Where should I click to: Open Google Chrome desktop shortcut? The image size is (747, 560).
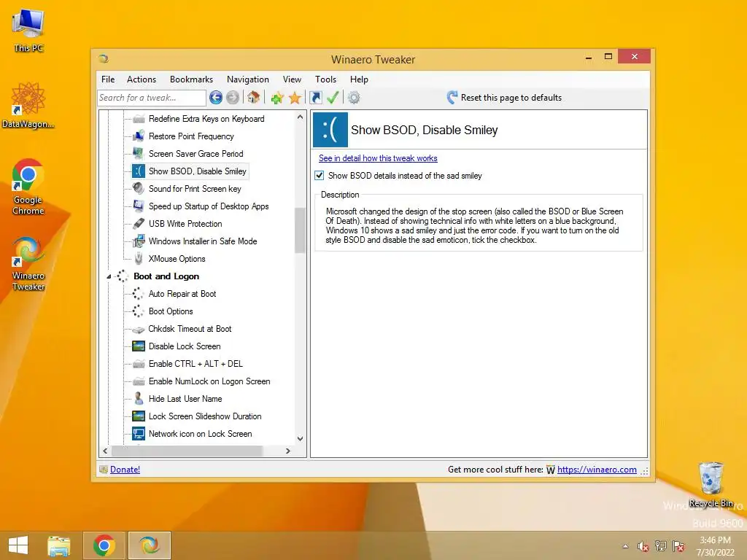click(28, 187)
